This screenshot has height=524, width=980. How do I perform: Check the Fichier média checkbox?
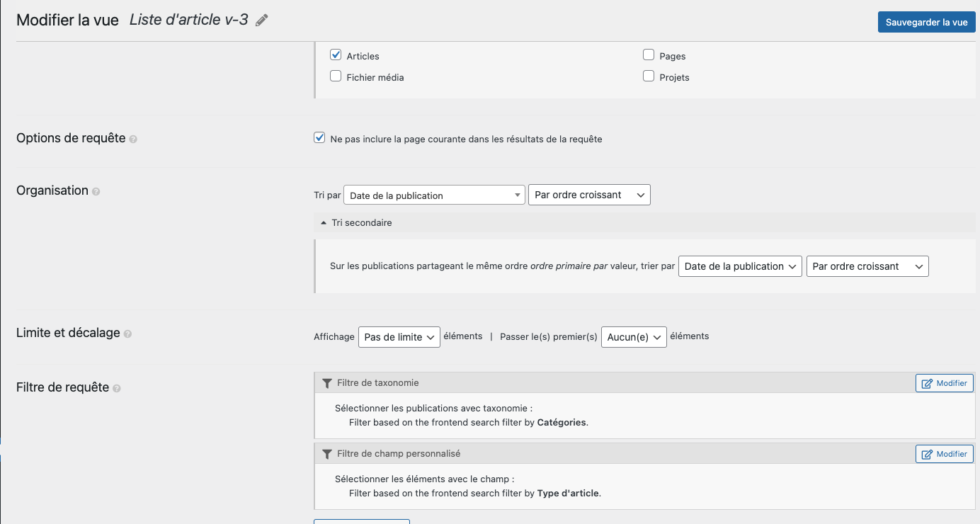coord(336,76)
